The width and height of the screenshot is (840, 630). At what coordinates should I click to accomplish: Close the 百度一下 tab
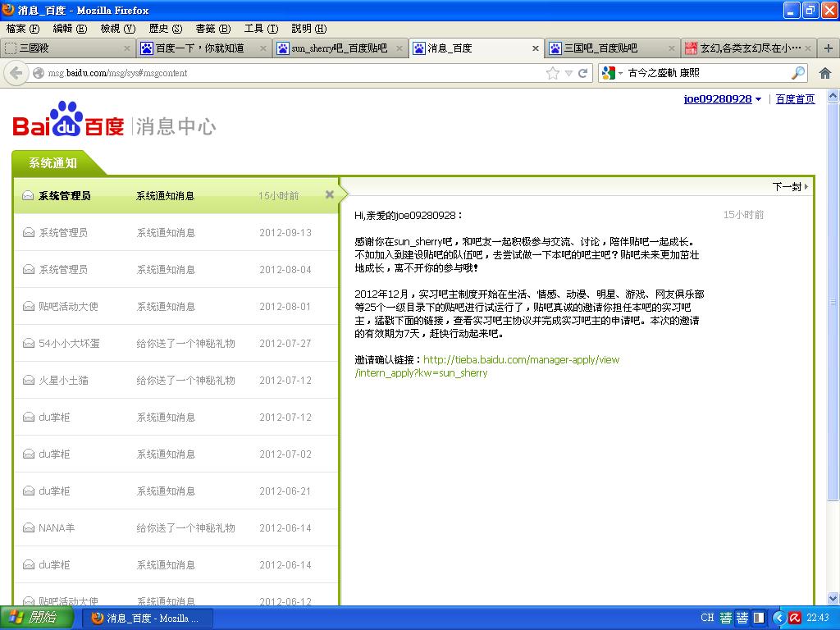pos(263,48)
